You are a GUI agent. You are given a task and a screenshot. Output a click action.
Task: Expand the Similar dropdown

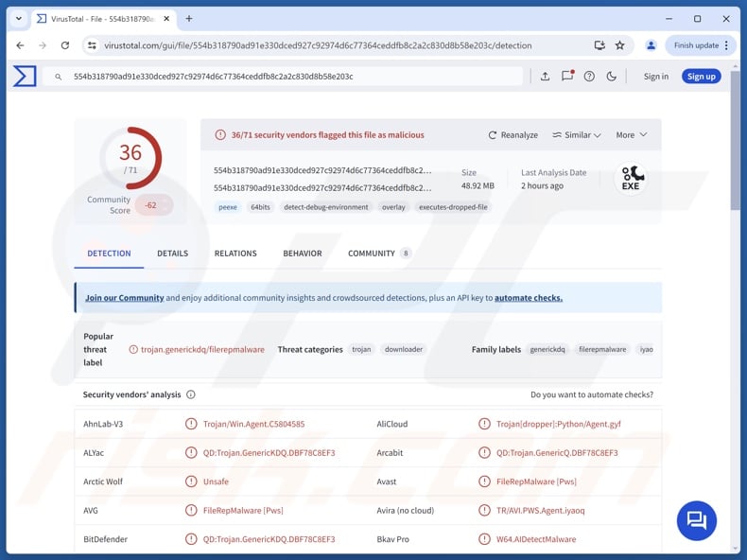click(577, 135)
